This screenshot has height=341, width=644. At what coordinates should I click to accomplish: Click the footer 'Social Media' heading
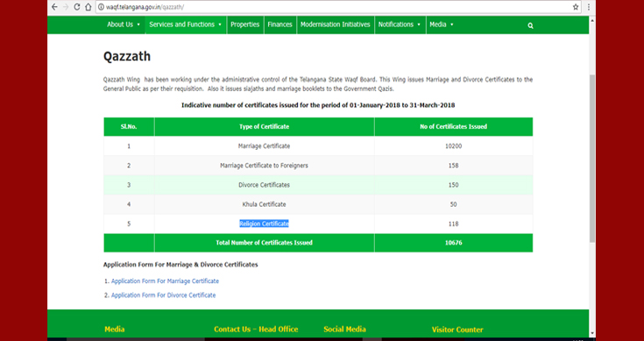coord(344,329)
